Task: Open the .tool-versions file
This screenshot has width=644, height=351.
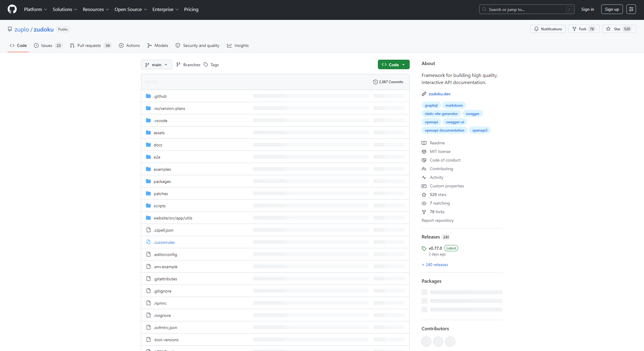Action: click(x=166, y=340)
